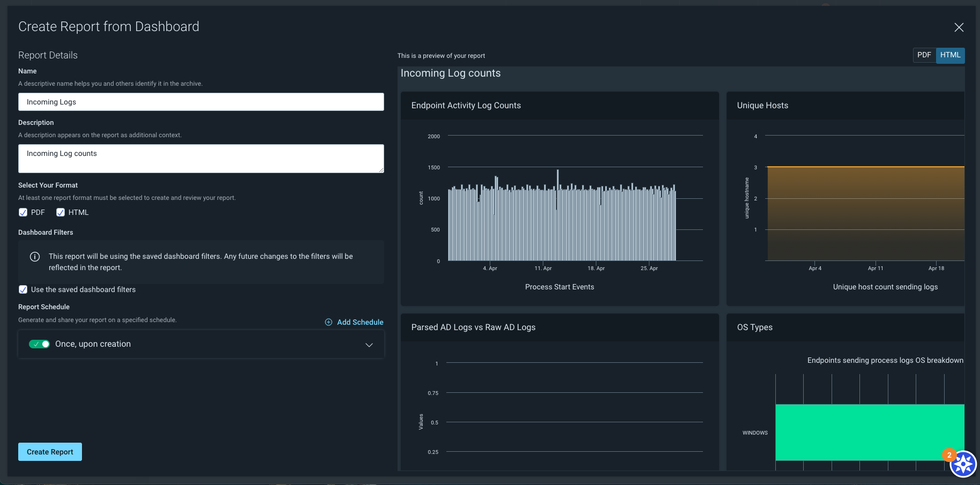
Task: Click the Unique Hosts area chart
Action: tap(865, 213)
